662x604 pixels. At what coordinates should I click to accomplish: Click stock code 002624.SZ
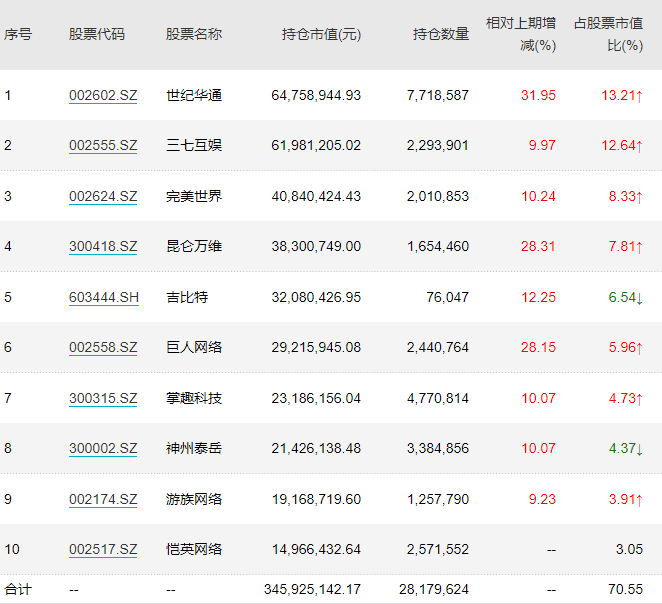coord(103,196)
